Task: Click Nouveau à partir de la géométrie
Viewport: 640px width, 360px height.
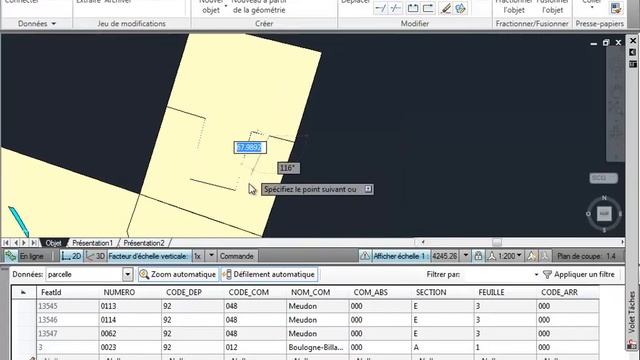Action: click(x=259, y=7)
